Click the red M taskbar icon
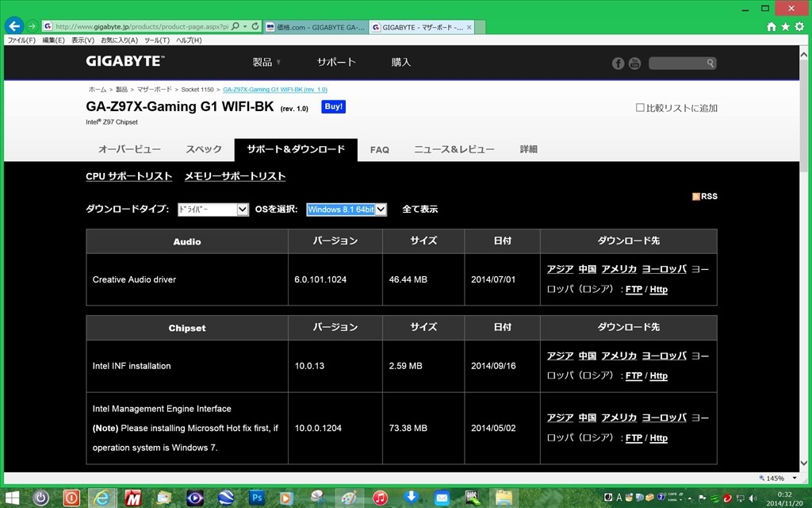812x508 pixels. [133, 498]
